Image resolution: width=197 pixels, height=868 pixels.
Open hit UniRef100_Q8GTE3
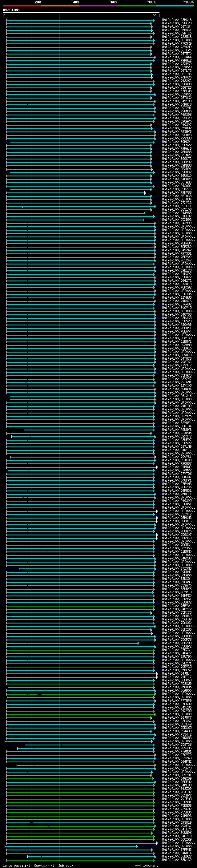tap(176, 88)
